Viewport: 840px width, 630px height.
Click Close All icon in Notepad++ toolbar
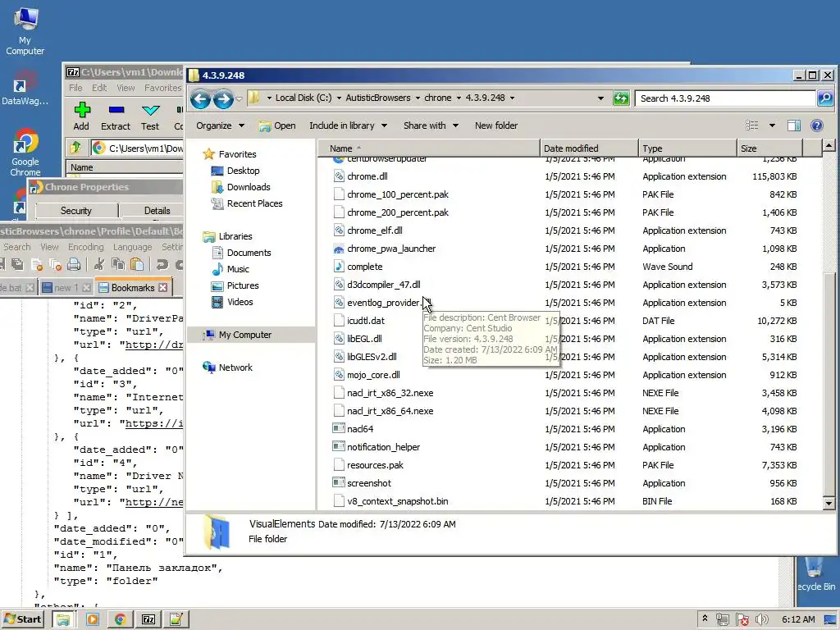pyautogui.click(x=55, y=264)
